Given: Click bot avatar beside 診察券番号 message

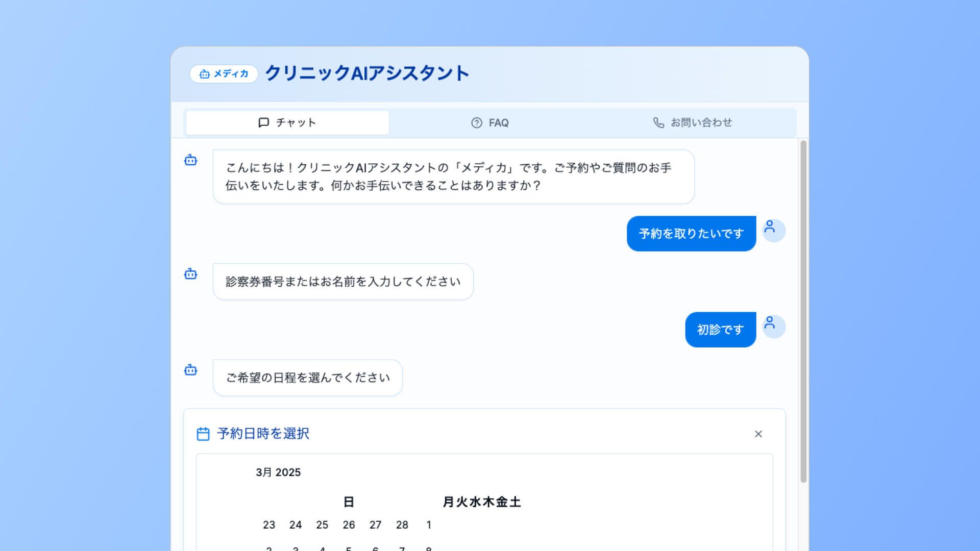Looking at the screenshot, I should (x=190, y=274).
